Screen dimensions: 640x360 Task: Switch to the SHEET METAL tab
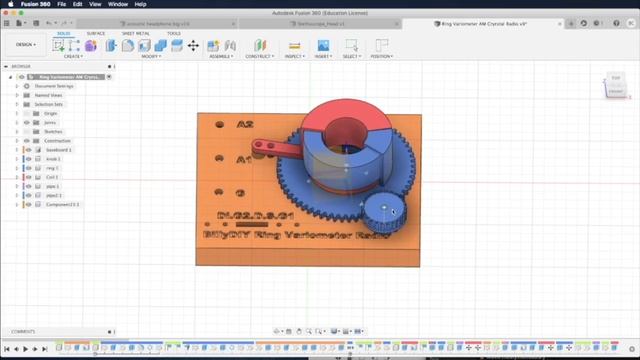(136, 33)
